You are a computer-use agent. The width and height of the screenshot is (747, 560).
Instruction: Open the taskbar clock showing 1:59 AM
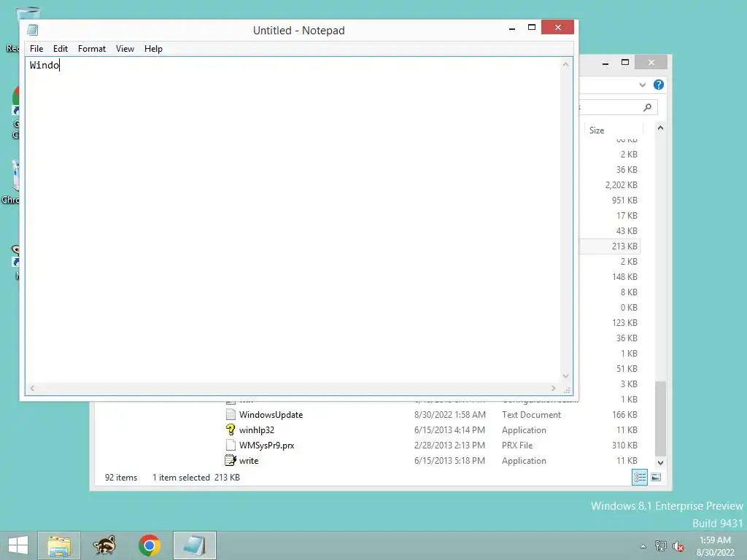point(715,546)
